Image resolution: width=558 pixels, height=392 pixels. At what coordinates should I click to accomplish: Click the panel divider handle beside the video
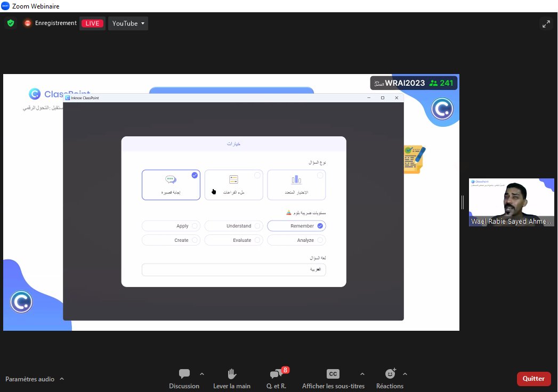click(x=462, y=202)
